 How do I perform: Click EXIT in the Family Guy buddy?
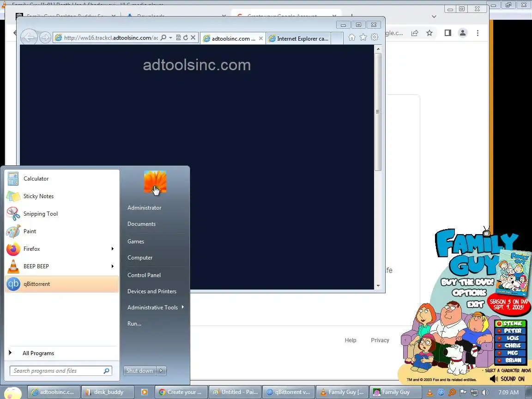[x=475, y=304]
